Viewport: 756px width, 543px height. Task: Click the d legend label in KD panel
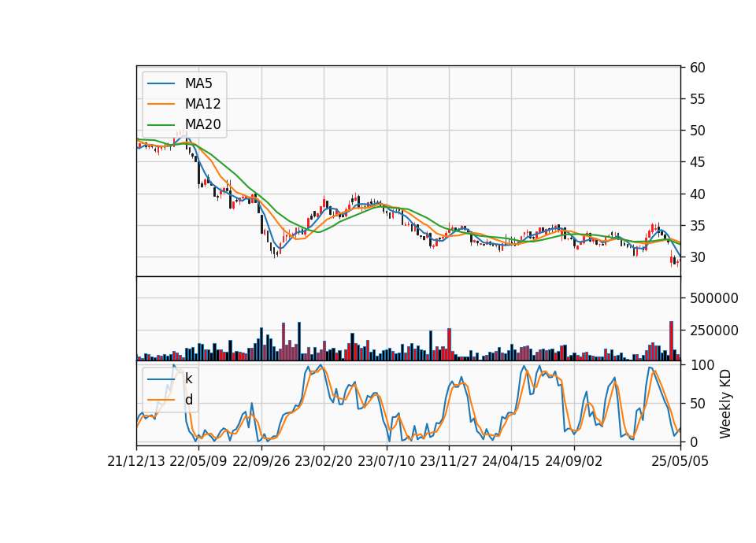[x=188, y=400]
